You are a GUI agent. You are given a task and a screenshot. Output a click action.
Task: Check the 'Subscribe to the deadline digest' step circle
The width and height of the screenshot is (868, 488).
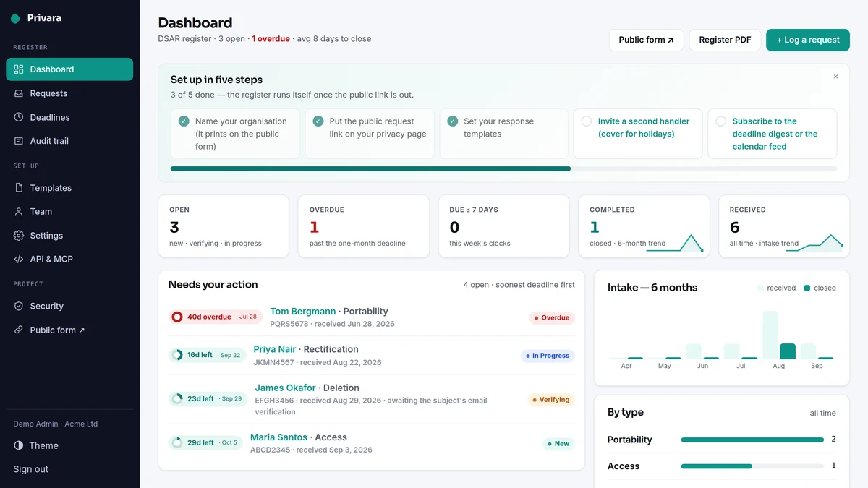pyautogui.click(x=721, y=121)
